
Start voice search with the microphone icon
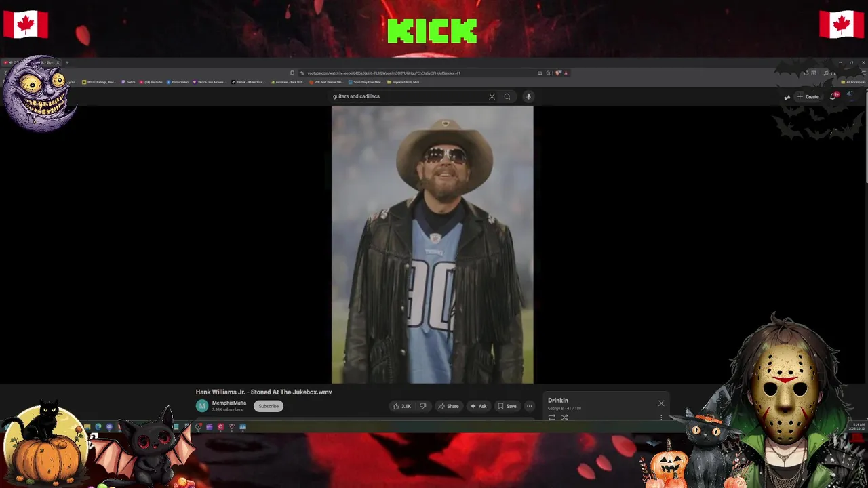click(528, 96)
